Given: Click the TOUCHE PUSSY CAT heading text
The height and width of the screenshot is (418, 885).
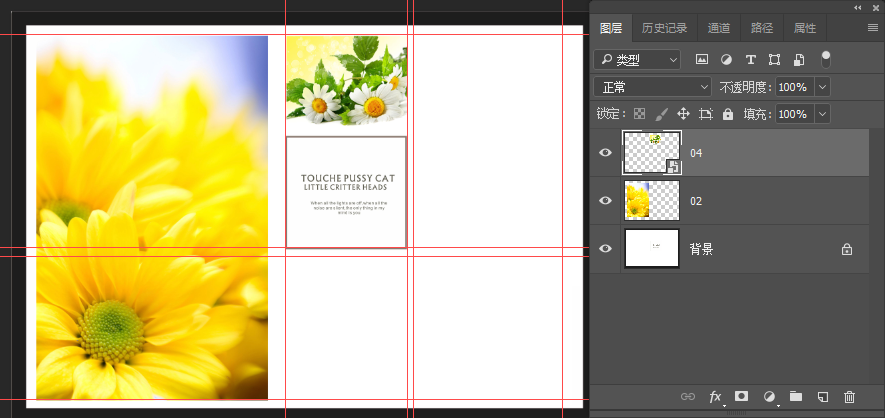Looking at the screenshot, I should 348,178.
